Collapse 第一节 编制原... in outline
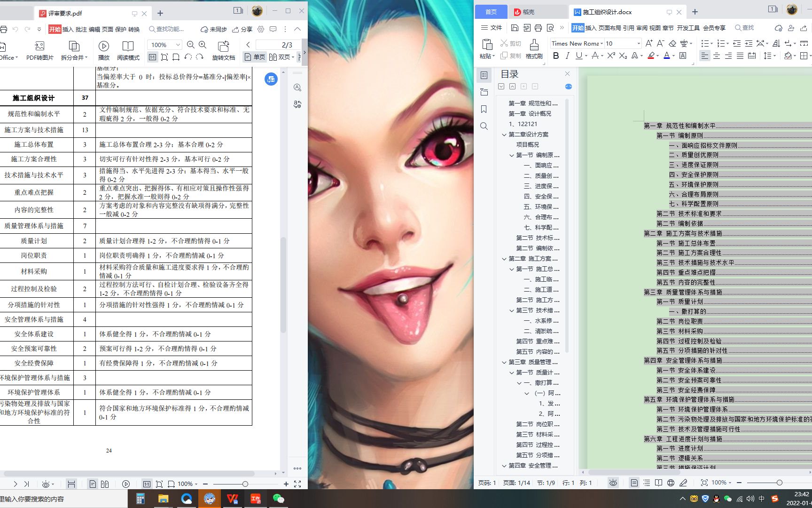812x508 pixels. 512,155
